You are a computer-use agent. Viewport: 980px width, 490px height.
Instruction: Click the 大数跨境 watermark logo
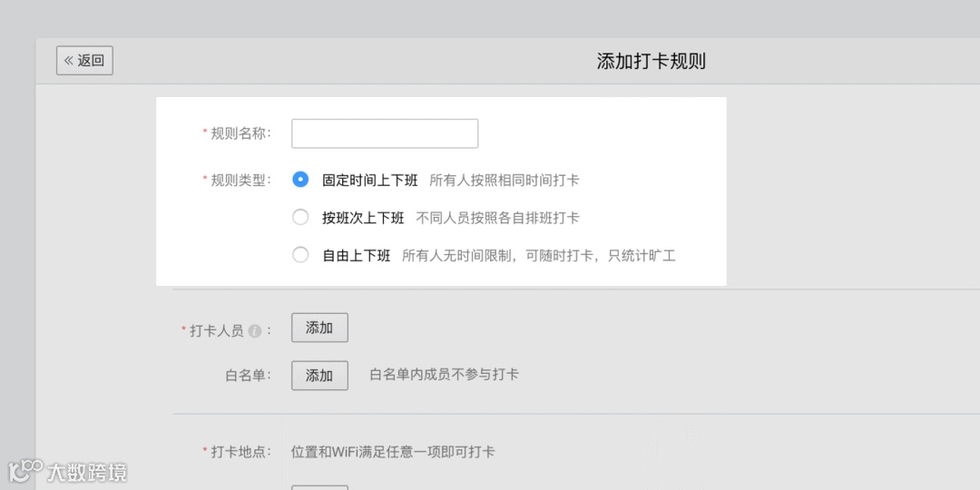tap(68, 472)
